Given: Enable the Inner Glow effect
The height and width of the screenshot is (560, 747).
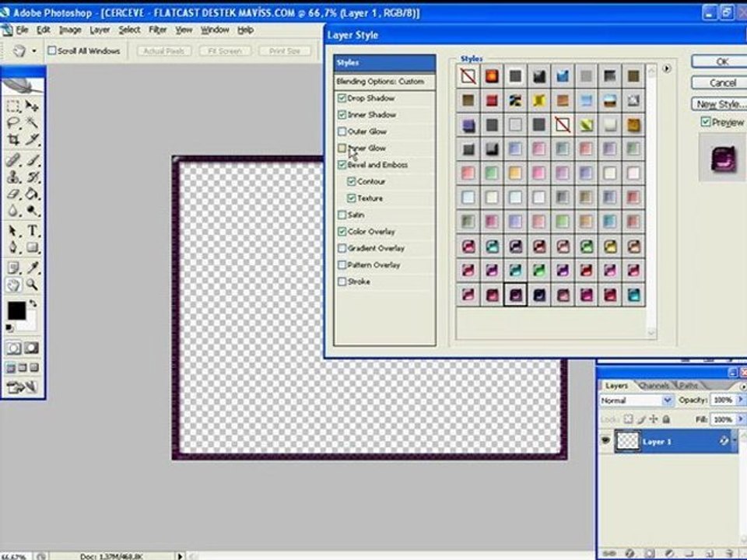Looking at the screenshot, I should click(x=342, y=148).
